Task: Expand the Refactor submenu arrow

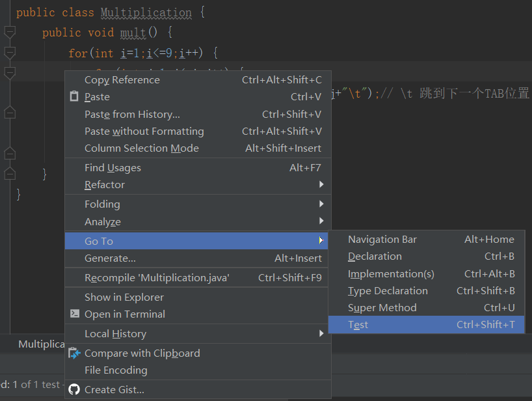Action: (321, 184)
